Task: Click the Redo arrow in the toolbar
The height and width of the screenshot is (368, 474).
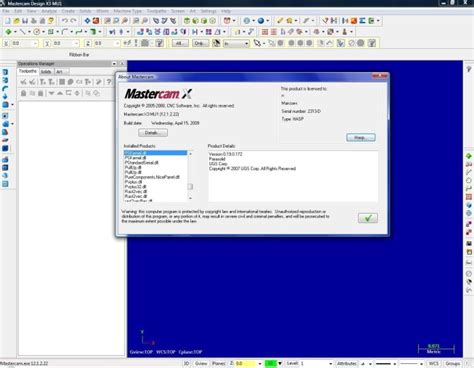Action: [73, 21]
